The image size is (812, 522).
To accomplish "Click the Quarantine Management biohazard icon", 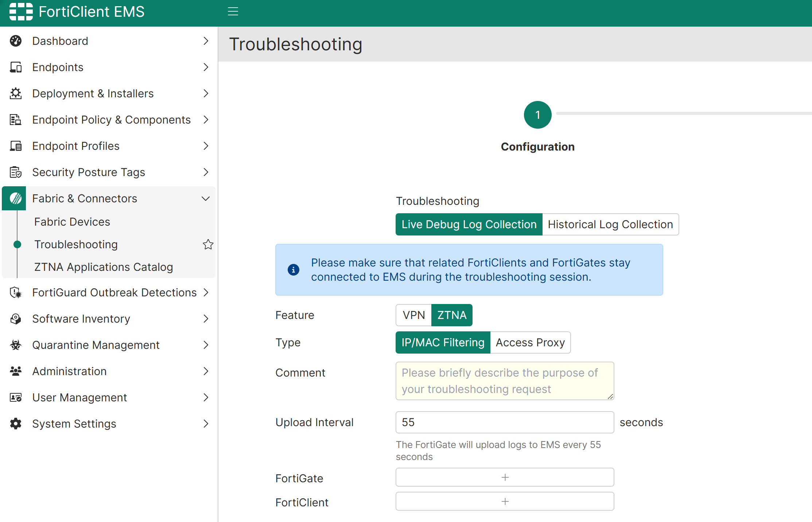I will [16, 345].
